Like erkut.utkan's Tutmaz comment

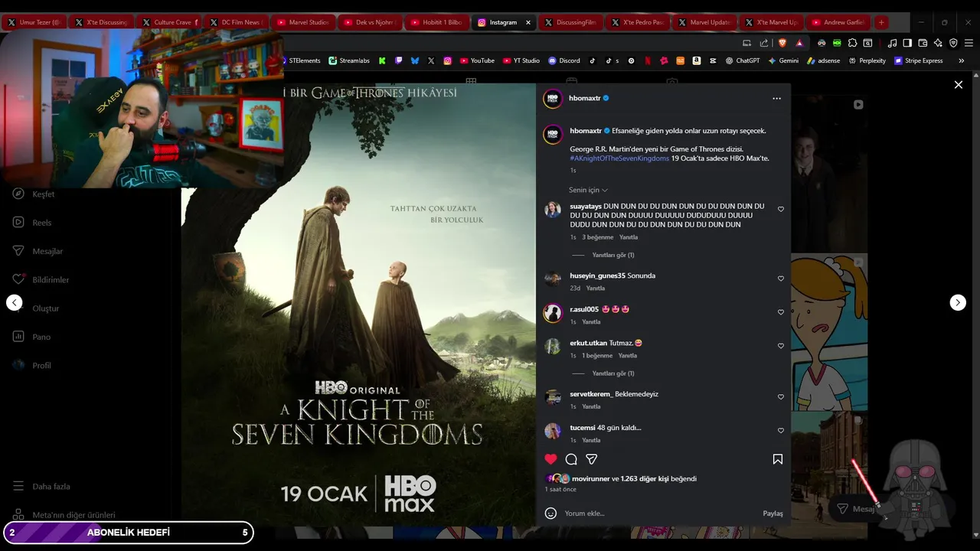781,346
